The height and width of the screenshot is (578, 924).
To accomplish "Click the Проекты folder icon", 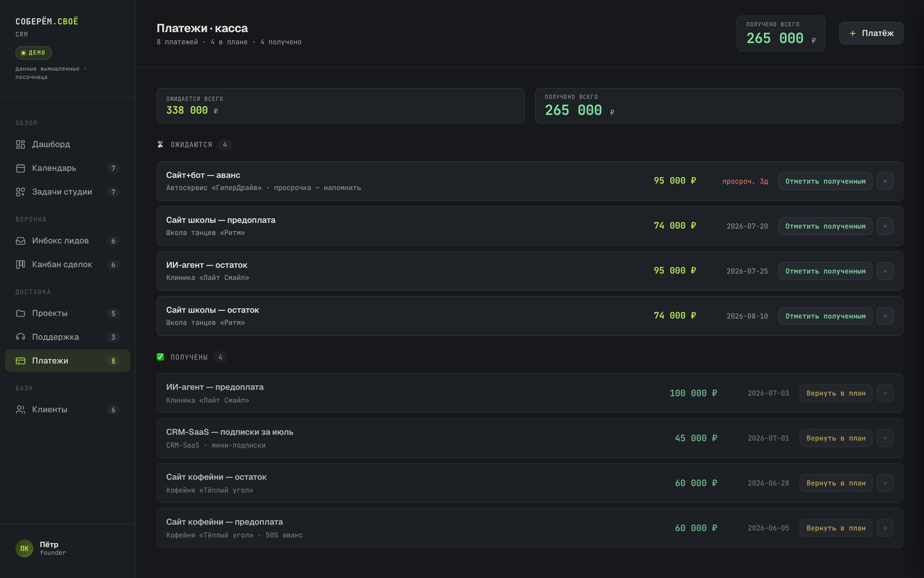I will click(x=20, y=313).
